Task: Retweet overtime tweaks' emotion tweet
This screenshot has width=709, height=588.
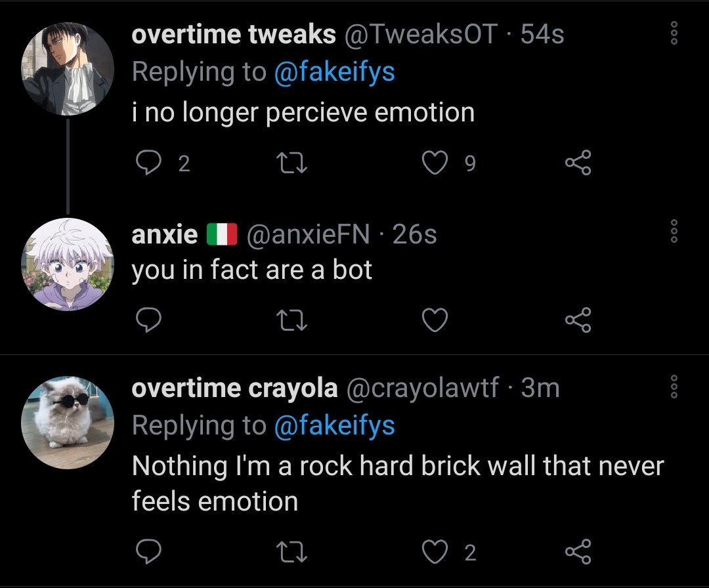Action: coord(291,163)
